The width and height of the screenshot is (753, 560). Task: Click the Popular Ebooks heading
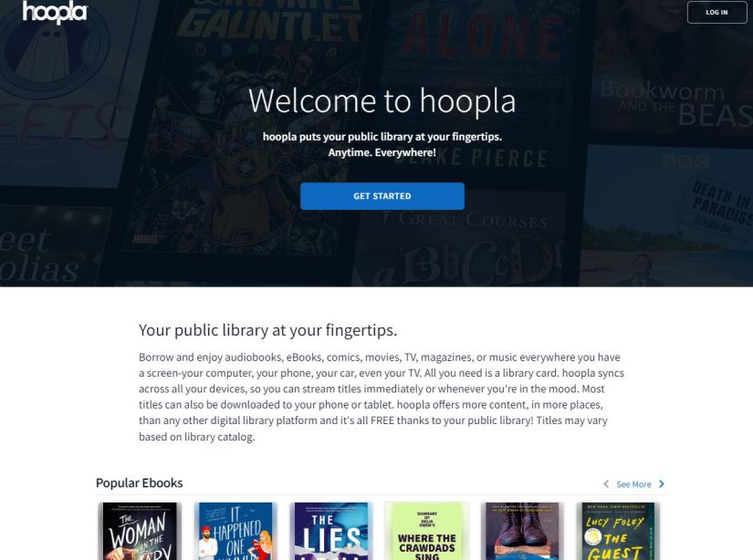click(x=140, y=482)
